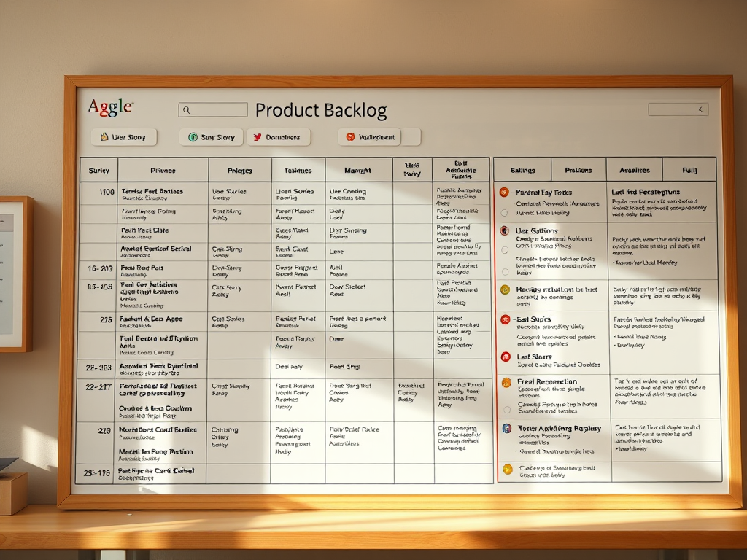Select the first empty radio circle under Uer Soltions

[504, 249]
